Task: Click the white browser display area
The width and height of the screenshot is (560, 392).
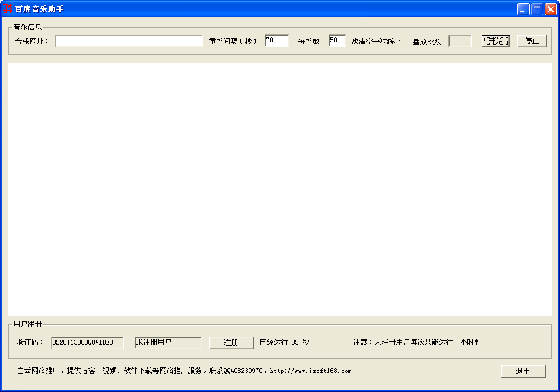Action: (280, 189)
